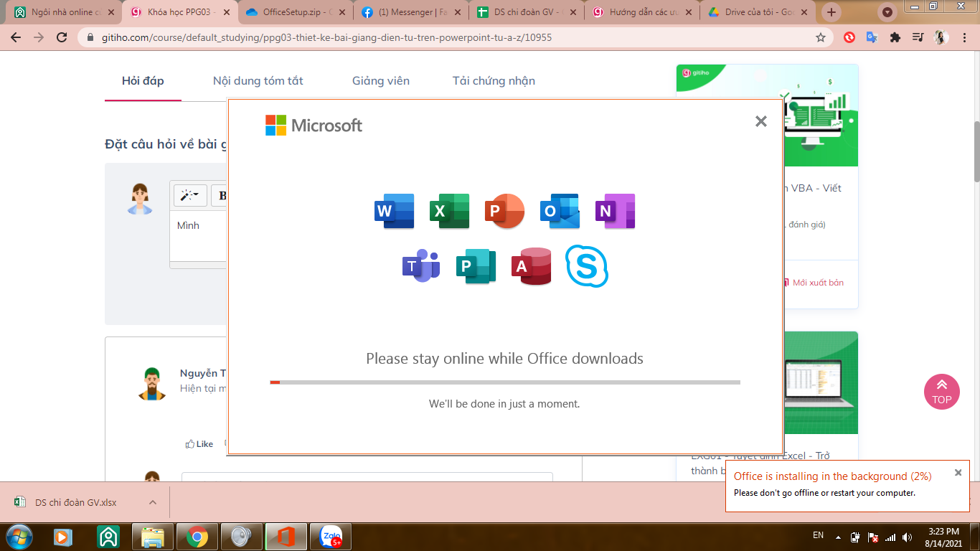The height and width of the screenshot is (551, 980).
Task: Like Nguyễn T's comment
Action: click(199, 444)
